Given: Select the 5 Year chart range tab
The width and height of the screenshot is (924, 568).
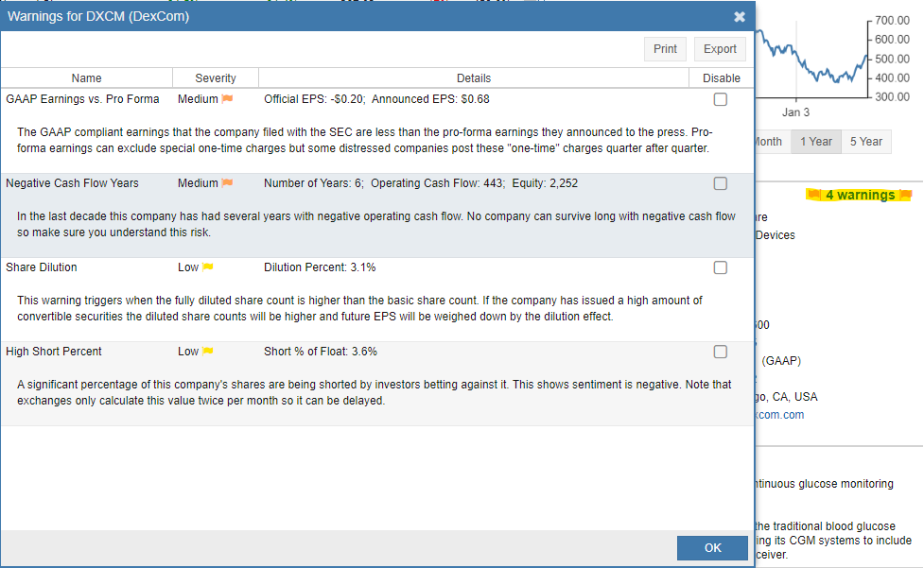Looking at the screenshot, I should [866, 142].
